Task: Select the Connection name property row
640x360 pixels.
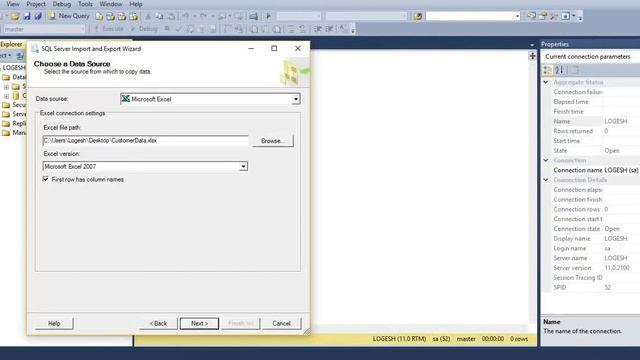Action: tap(596, 170)
